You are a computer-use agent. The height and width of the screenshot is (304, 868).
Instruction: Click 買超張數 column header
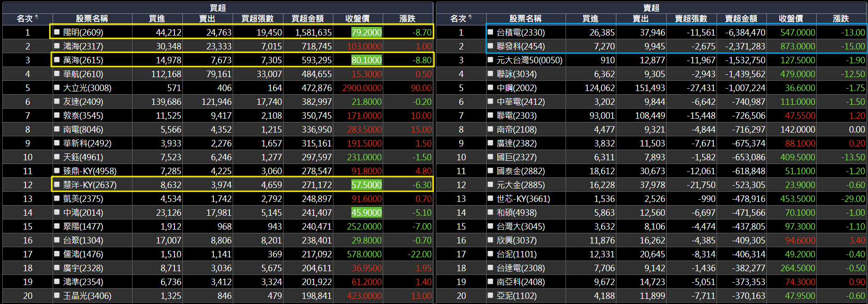[258, 18]
